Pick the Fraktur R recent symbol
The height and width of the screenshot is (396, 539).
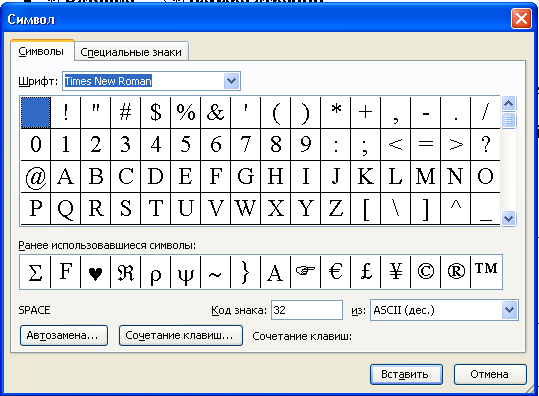click(125, 272)
